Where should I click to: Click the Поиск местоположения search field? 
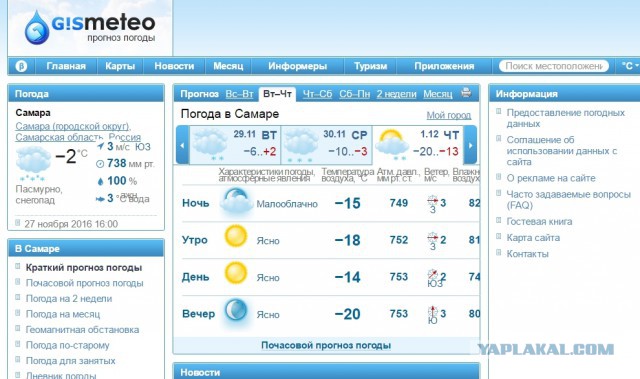click(x=554, y=66)
